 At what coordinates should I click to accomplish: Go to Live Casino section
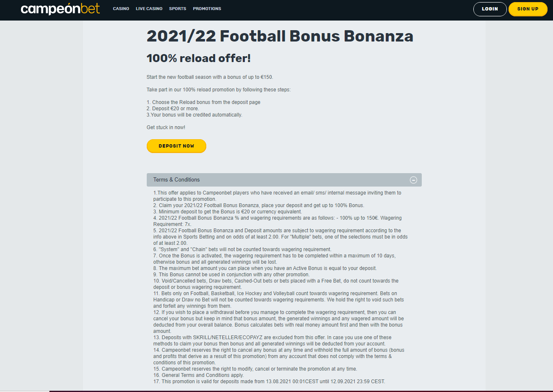tap(149, 9)
